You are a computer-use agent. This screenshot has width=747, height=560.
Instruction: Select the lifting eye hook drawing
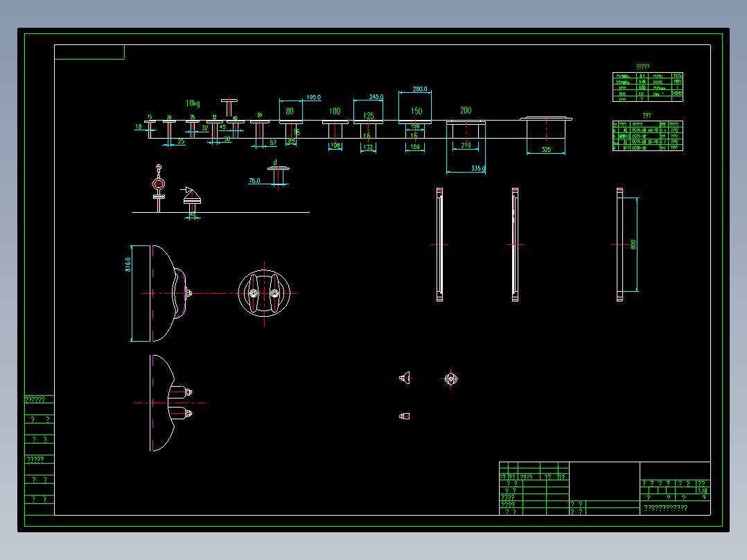coord(159,189)
